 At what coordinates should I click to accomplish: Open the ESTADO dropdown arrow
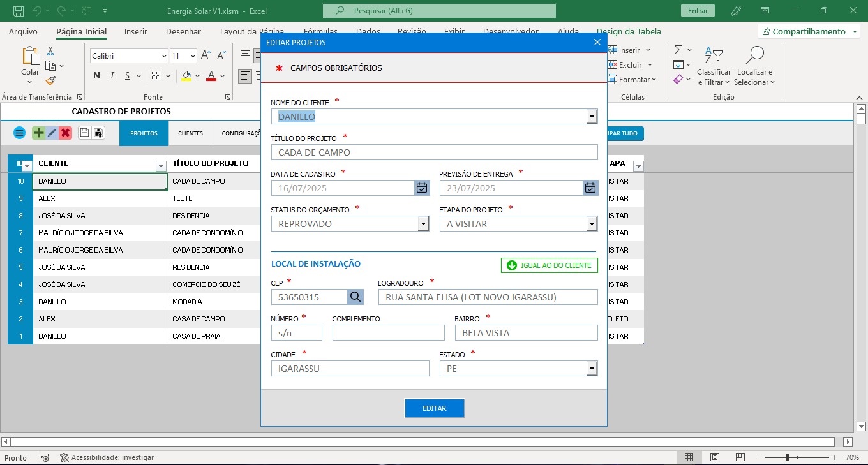(x=592, y=369)
